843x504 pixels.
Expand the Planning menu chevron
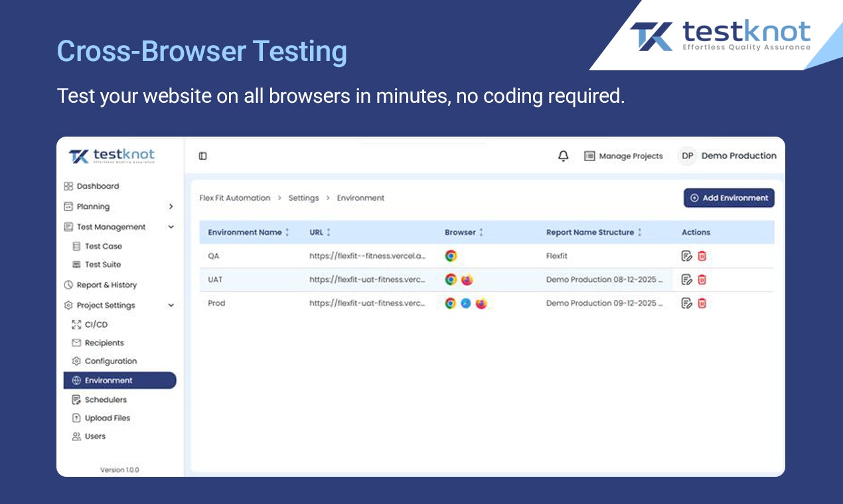click(171, 207)
